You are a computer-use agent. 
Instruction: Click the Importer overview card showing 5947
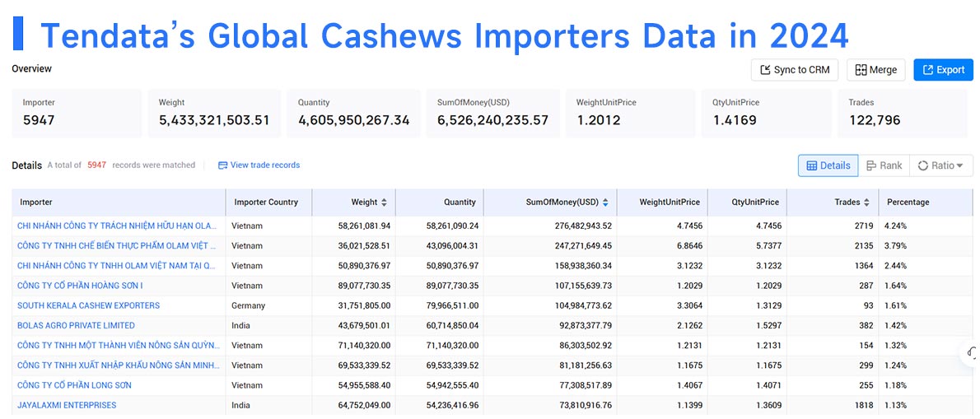pos(77,114)
